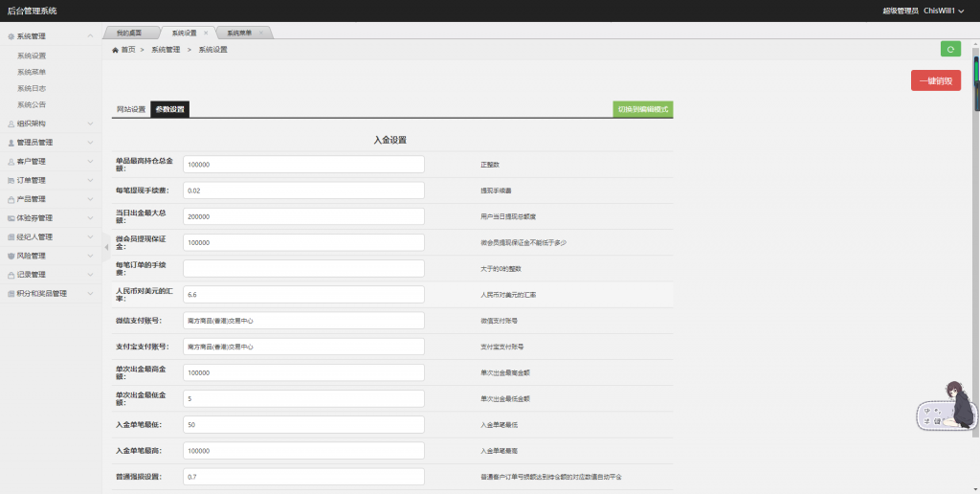Expand the 订单管理 sidebar chevron
Viewport: 980px width, 494px height.
90,180
